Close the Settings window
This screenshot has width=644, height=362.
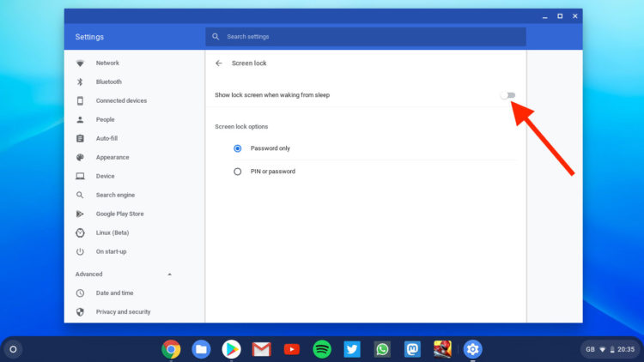(575, 16)
